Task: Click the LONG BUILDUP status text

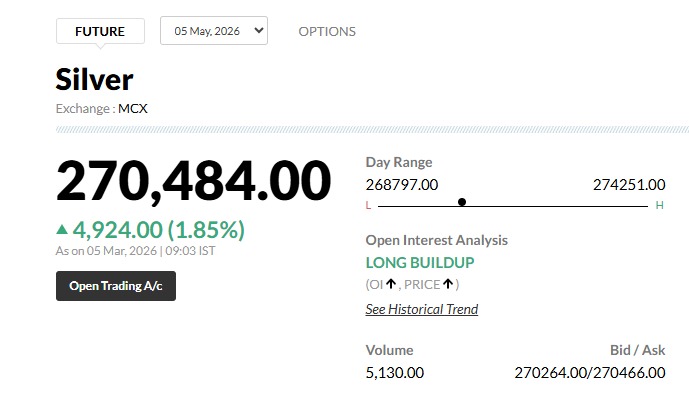Action: (x=420, y=263)
